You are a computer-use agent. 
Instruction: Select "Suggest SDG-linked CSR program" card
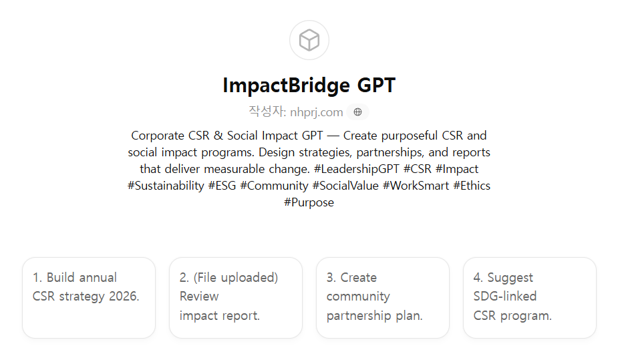[x=530, y=297]
